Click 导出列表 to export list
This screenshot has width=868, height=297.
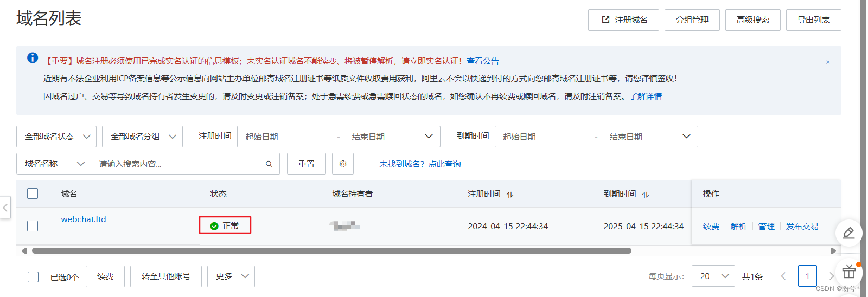pyautogui.click(x=814, y=20)
